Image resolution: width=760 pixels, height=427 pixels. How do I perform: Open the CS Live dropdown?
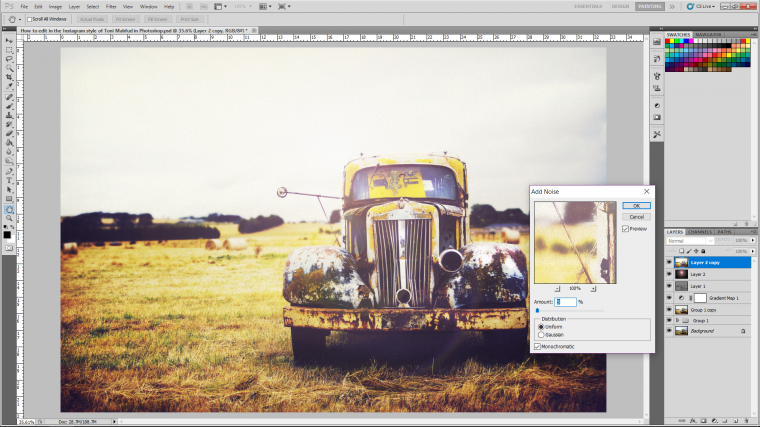coord(700,6)
